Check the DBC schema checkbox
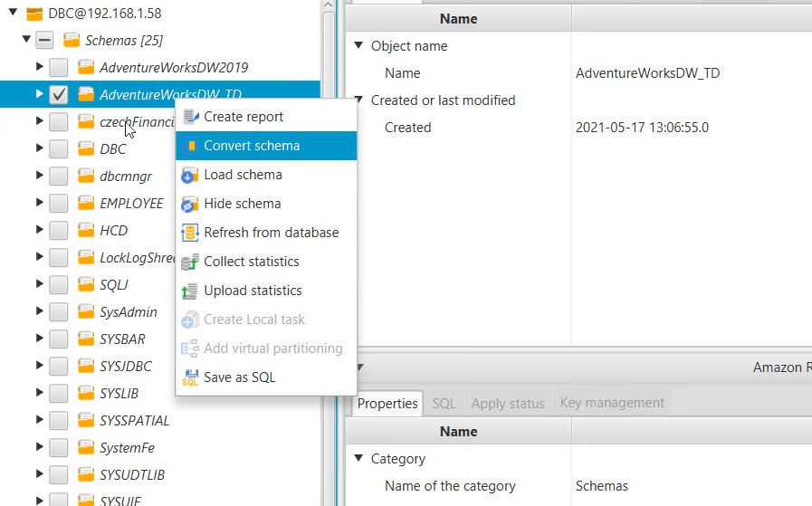 coord(59,148)
